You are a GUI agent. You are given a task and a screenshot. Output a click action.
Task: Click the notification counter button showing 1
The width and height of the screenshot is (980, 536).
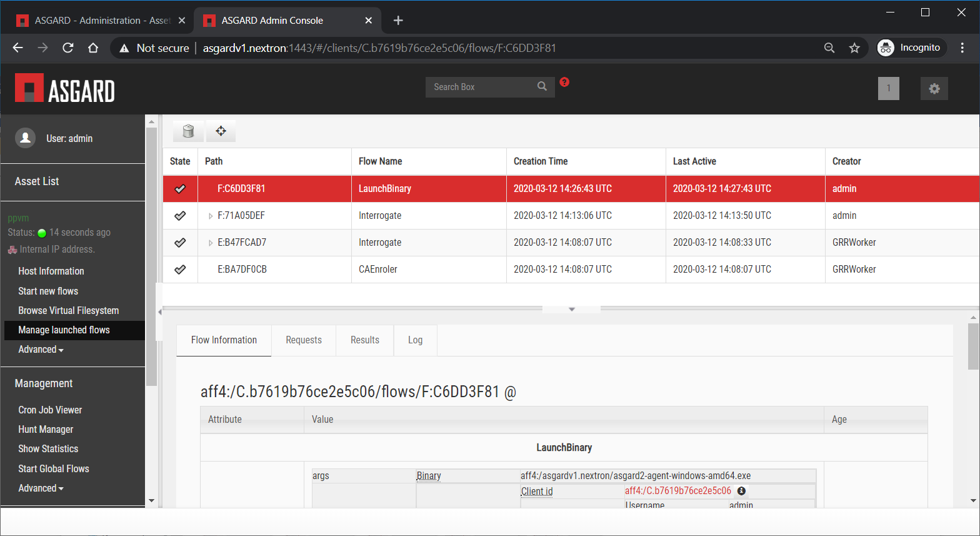tap(889, 88)
